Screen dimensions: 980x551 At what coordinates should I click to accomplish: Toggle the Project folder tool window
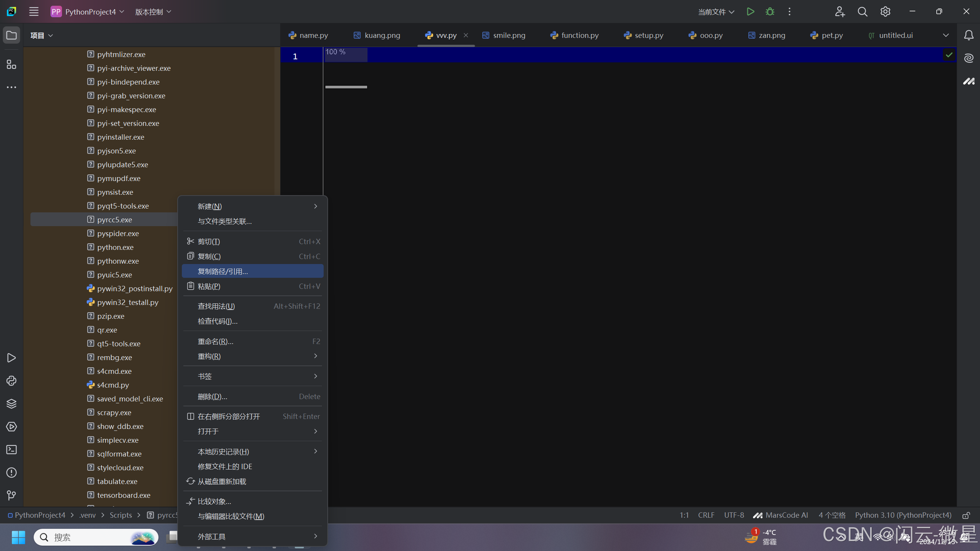tap(11, 35)
